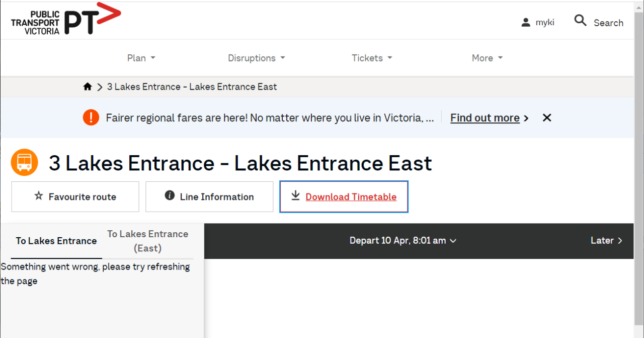Open the Tickets dropdown menu

tap(371, 58)
